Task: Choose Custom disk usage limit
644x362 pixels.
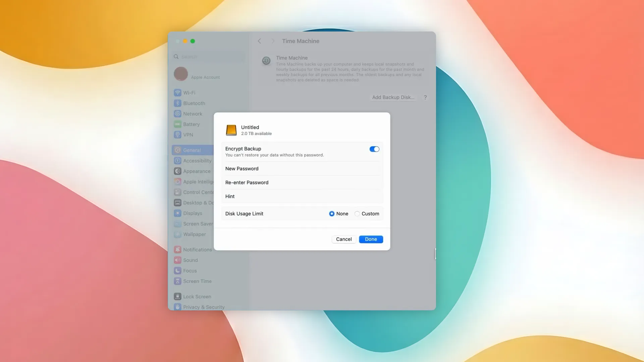Action: tap(357, 214)
